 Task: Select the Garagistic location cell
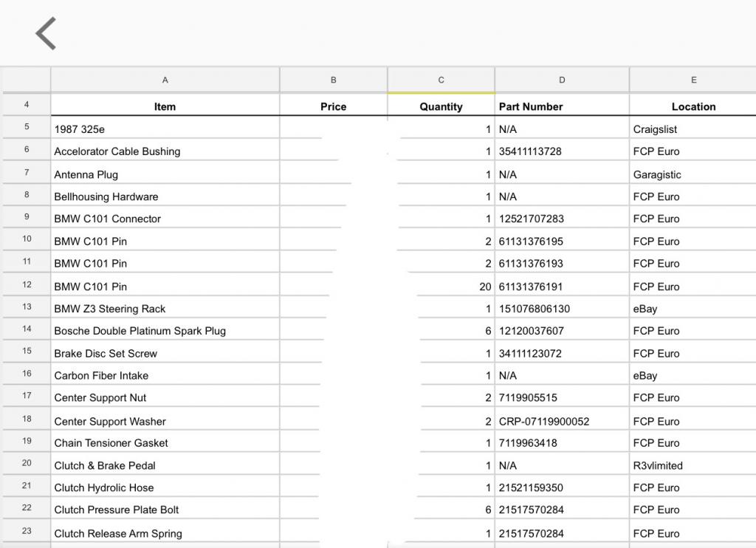pos(693,175)
